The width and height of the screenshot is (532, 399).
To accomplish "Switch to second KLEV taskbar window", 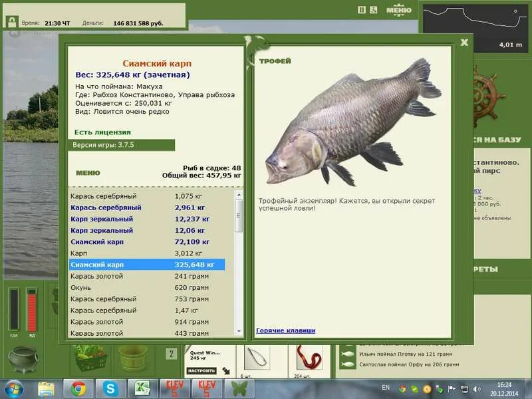I will pos(206,389).
